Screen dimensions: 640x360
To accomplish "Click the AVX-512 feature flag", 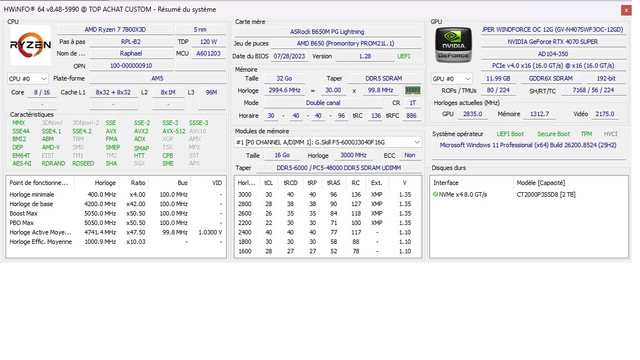I will 174,131.
